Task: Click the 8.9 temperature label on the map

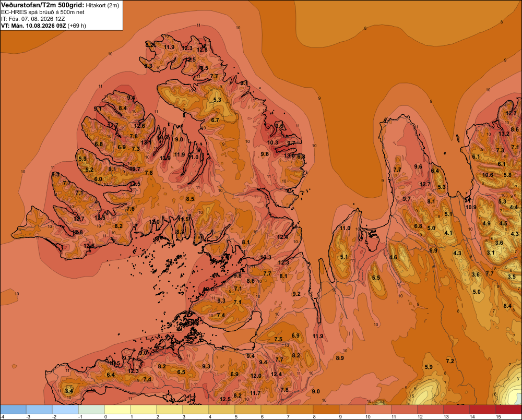Action: coord(340,358)
